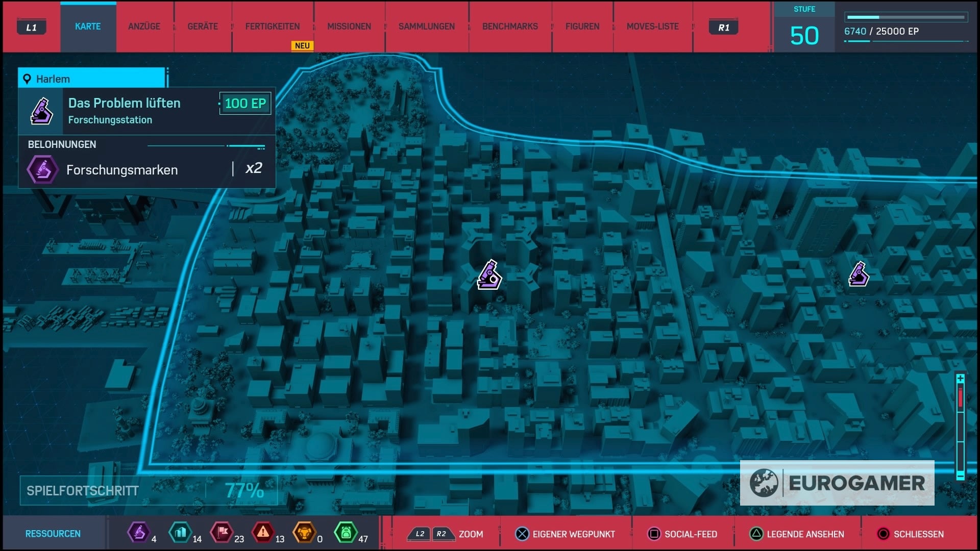Click the Spielfortschritt 77% panel
Screen dimensions: 980x551
pos(149,491)
